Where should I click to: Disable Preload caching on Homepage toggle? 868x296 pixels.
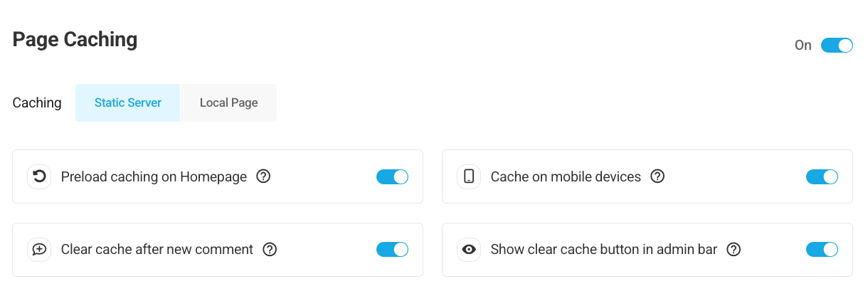[392, 176]
